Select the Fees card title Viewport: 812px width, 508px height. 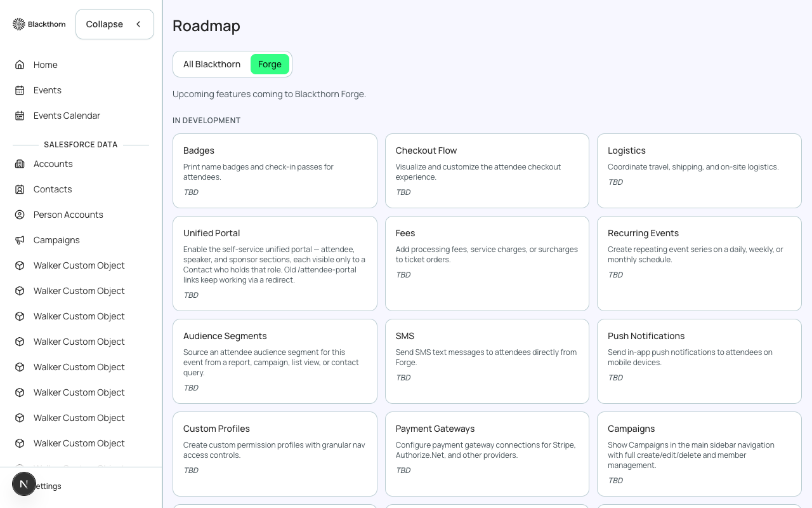(405, 233)
